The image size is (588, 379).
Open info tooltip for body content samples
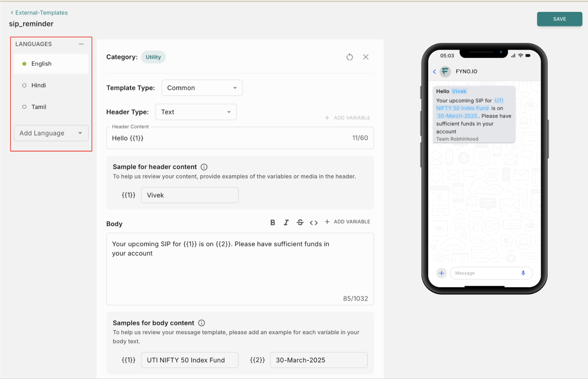[x=202, y=323]
